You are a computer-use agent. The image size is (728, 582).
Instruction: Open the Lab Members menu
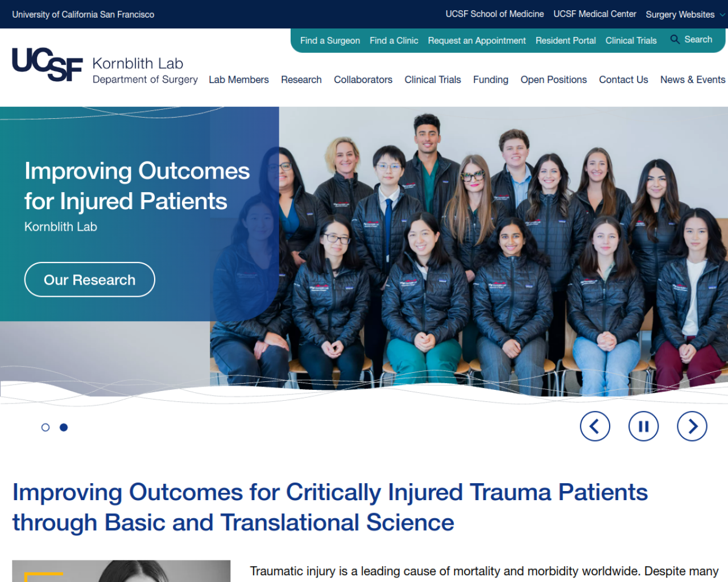click(239, 80)
